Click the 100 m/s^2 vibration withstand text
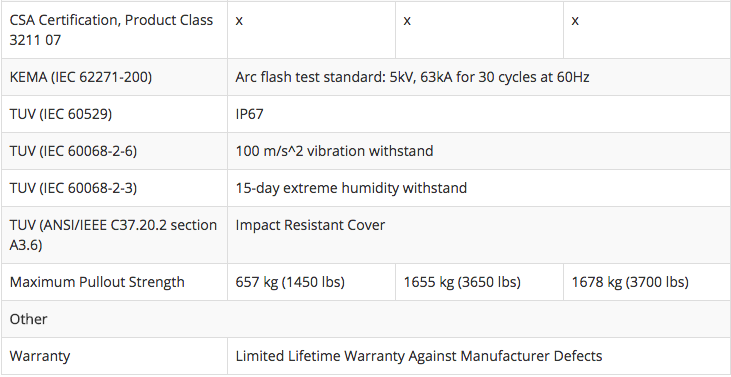This screenshot has height=377, width=731. (334, 151)
